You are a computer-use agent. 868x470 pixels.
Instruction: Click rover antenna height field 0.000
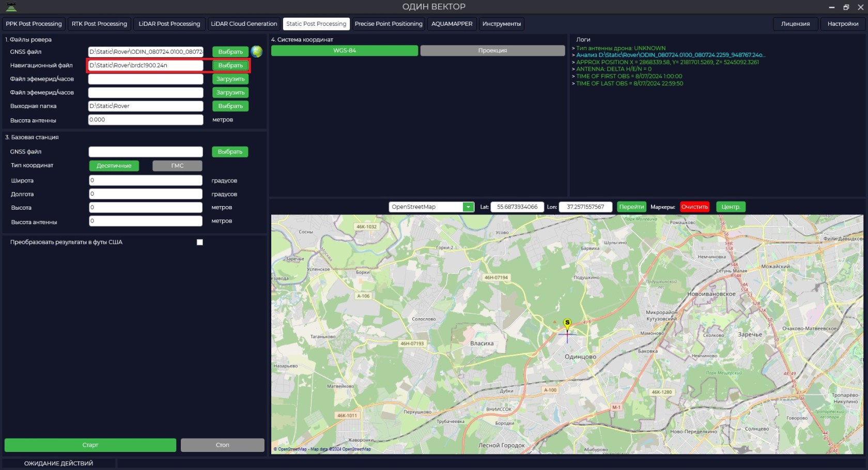point(146,120)
